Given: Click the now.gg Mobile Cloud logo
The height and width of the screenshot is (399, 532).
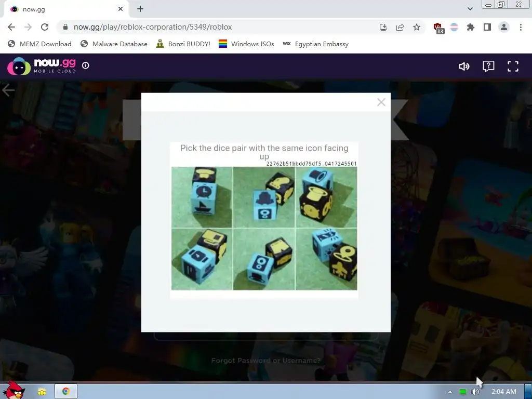Looking at the screenshot, I should [42, 66].
